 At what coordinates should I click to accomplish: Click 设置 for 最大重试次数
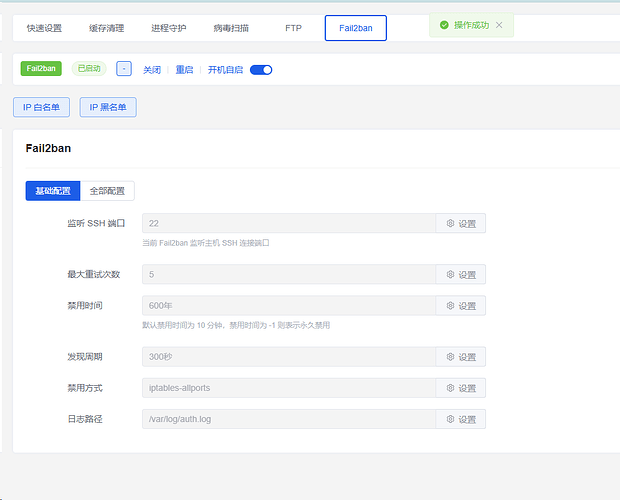pos(461,274)
